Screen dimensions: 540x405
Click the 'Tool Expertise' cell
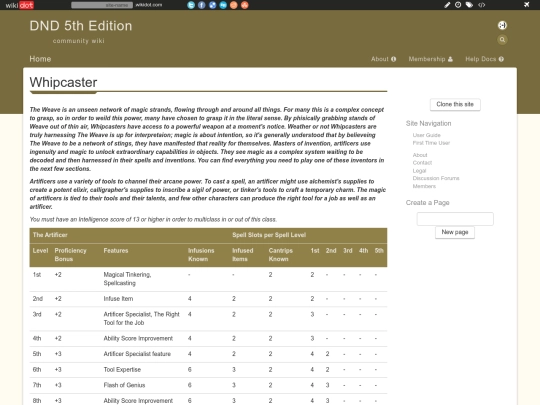point(122,370)
